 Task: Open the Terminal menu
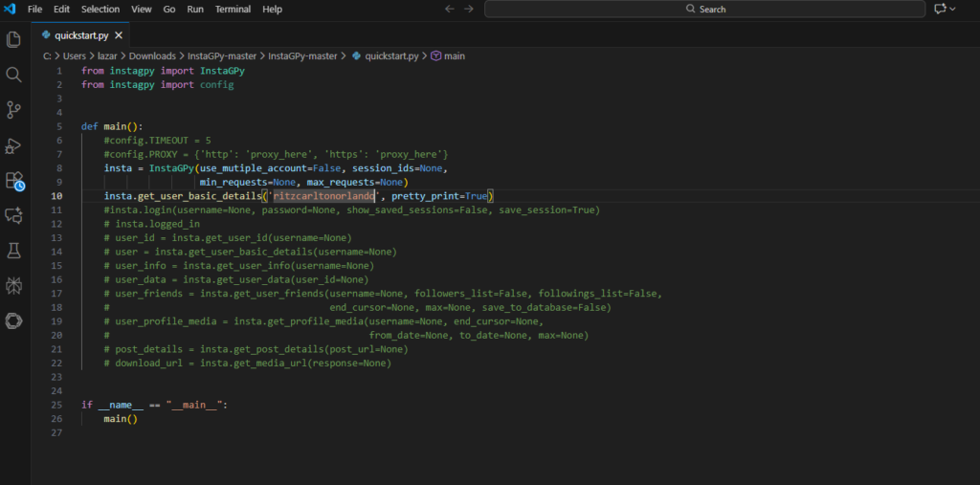[233, 9]
